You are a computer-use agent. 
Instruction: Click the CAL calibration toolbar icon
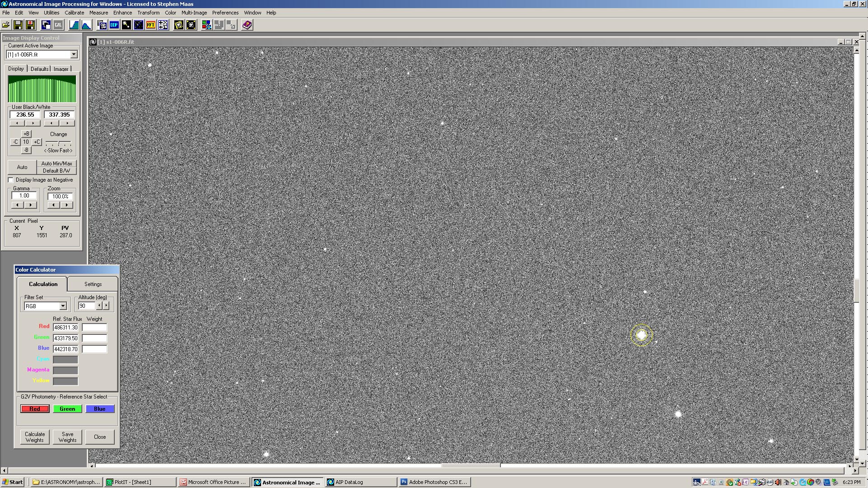58,25
